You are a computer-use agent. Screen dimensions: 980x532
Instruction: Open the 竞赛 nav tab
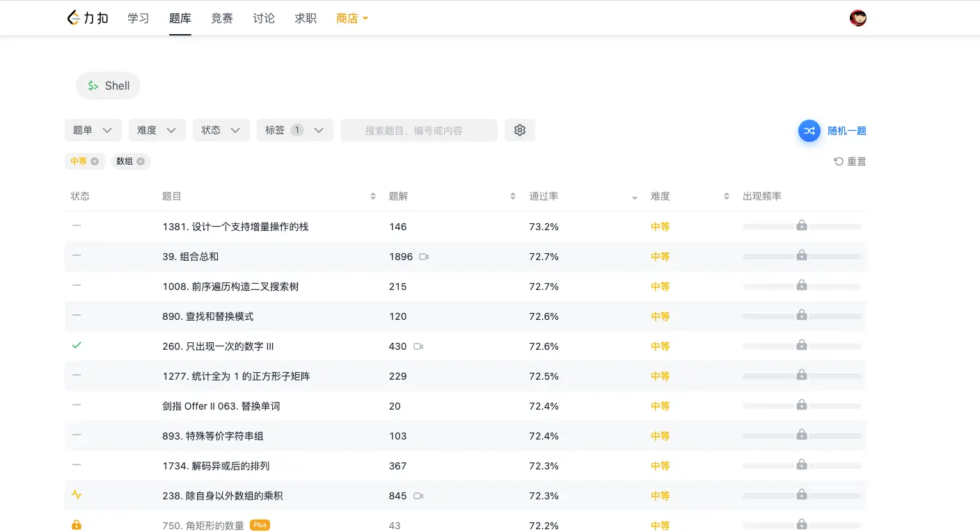(x=222, y=19)
